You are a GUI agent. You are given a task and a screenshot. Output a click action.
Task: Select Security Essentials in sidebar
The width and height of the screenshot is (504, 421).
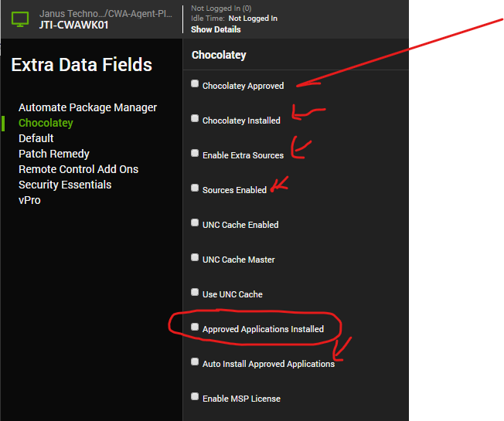point(65,185)
